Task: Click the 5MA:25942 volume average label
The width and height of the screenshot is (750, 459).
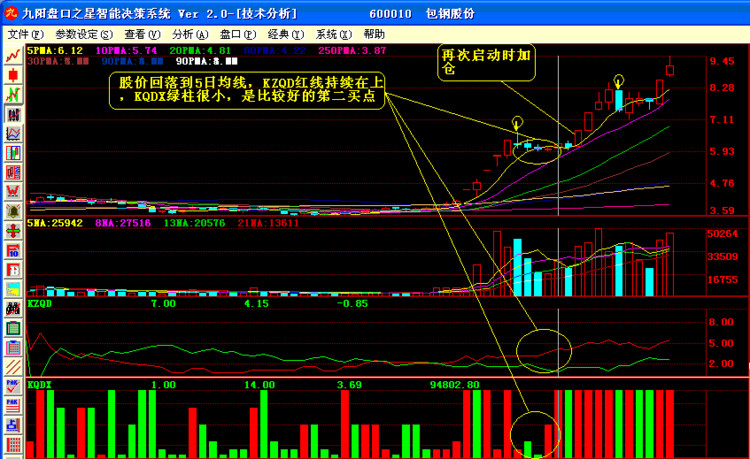Action: click(x=55, y=223)
